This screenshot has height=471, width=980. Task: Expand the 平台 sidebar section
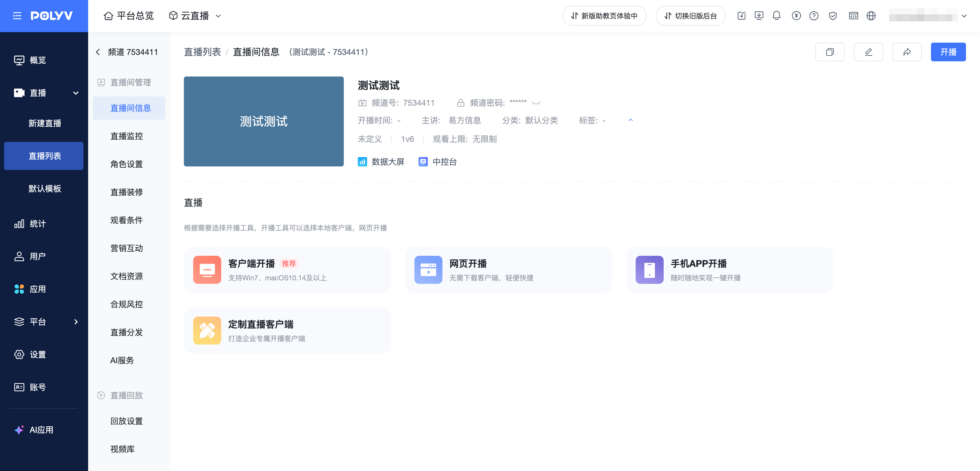(76, 322)
